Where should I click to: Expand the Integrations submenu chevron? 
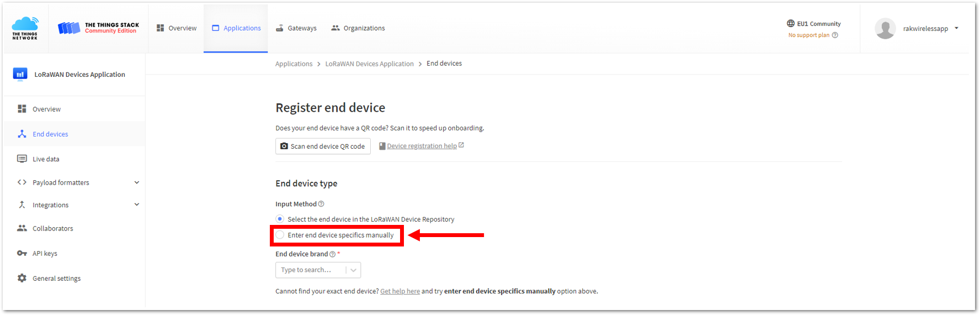pos(137,204)
